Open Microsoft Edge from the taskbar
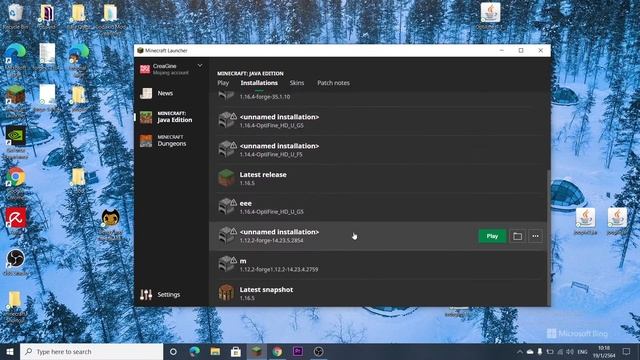Image resolution: width=640 pixels, height=360 pixels. 195,351
